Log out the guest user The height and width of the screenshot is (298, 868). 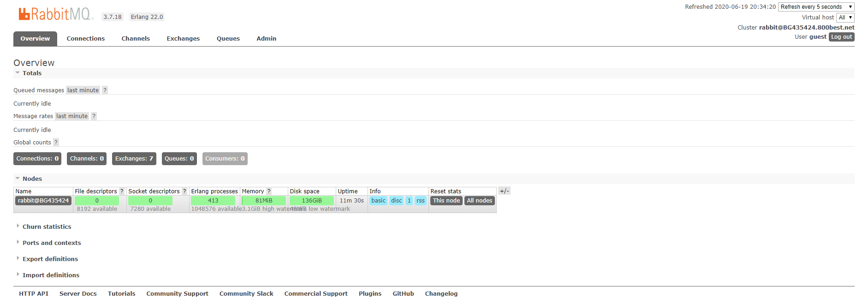coord(842,37)
